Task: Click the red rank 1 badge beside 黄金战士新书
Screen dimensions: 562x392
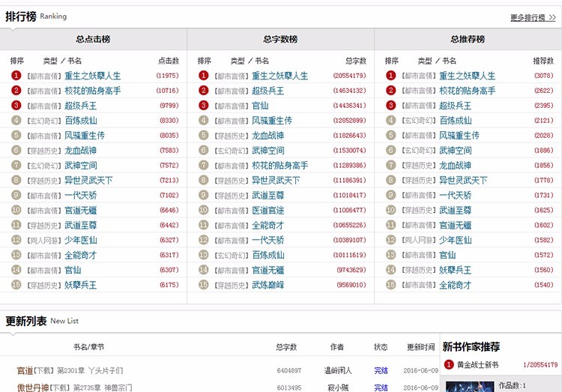Action: click(x=449, y=365)
